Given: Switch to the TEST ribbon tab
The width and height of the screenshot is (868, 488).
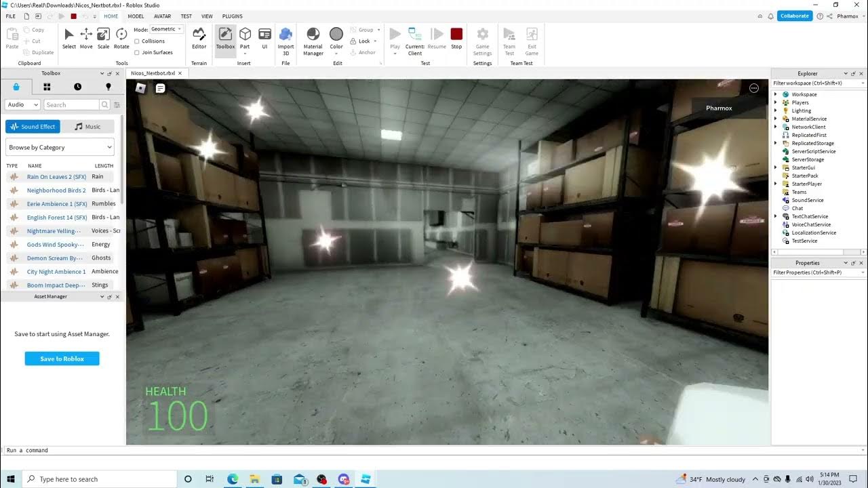Looking at the screenshot, I should point(186,16).
